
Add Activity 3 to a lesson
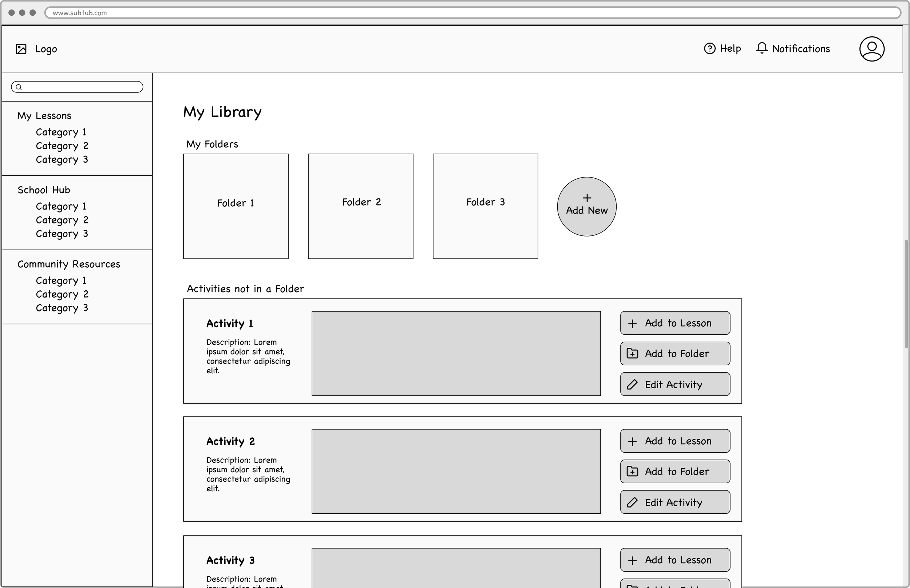coord(675,560)
